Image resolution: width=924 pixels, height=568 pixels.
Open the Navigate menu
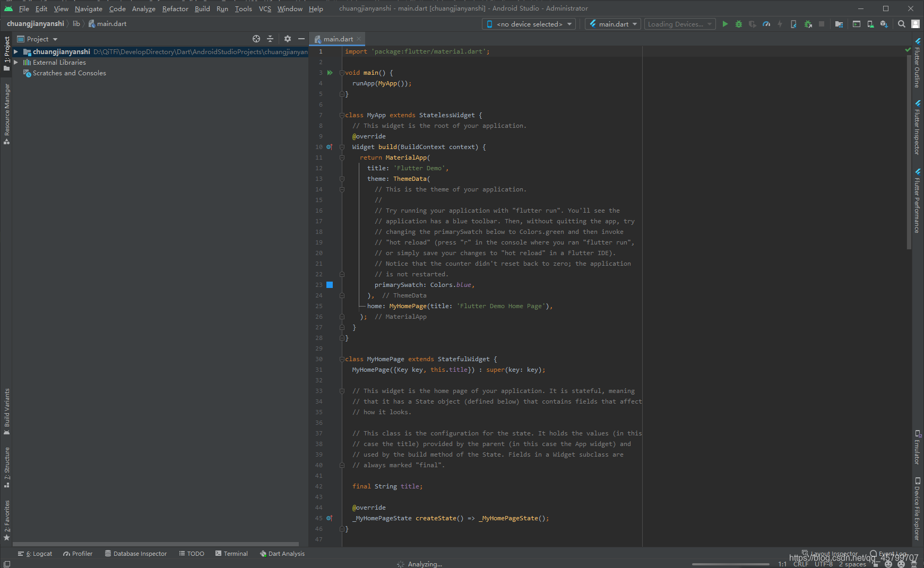[89, 8]
